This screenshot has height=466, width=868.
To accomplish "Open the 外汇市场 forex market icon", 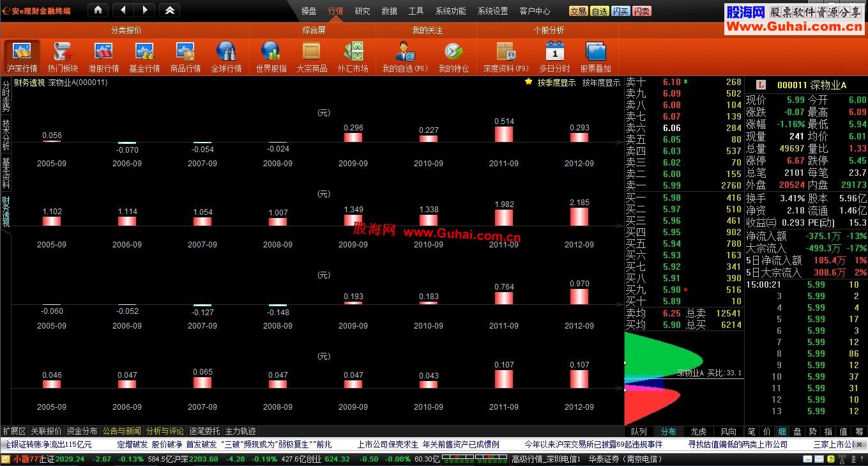I will [x=353, y=58].
